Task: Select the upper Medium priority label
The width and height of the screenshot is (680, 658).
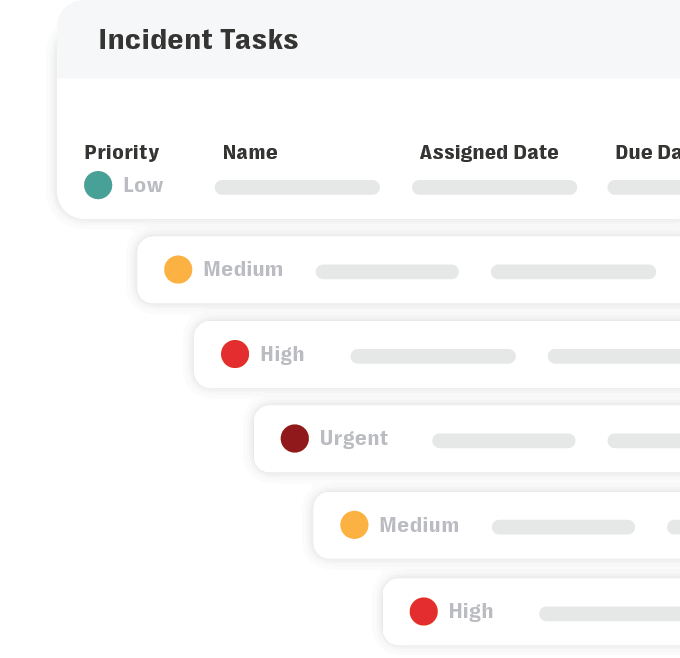Action: click(x=243, y=269)
